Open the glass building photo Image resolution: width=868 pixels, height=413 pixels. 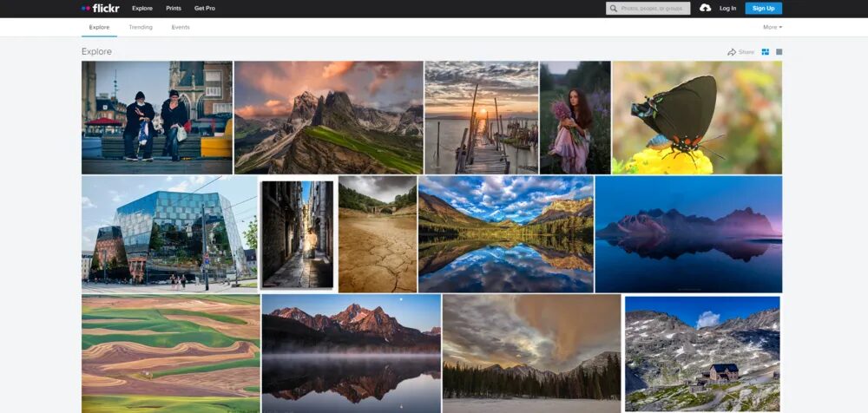click(x=169, y=234)
